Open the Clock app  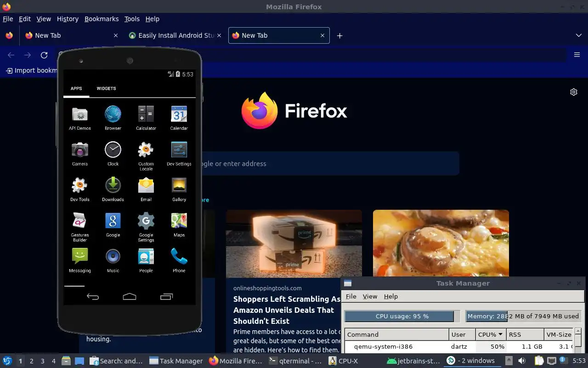point(113,154)
